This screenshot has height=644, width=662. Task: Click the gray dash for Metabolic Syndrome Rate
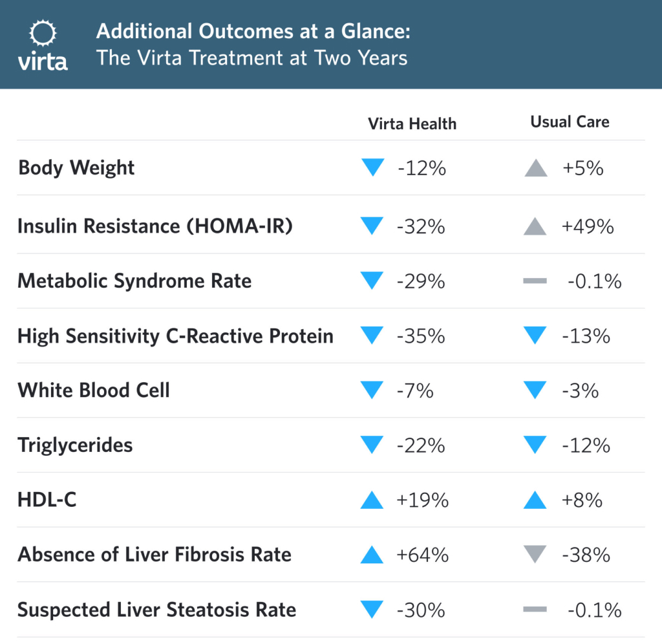point(535,281)
